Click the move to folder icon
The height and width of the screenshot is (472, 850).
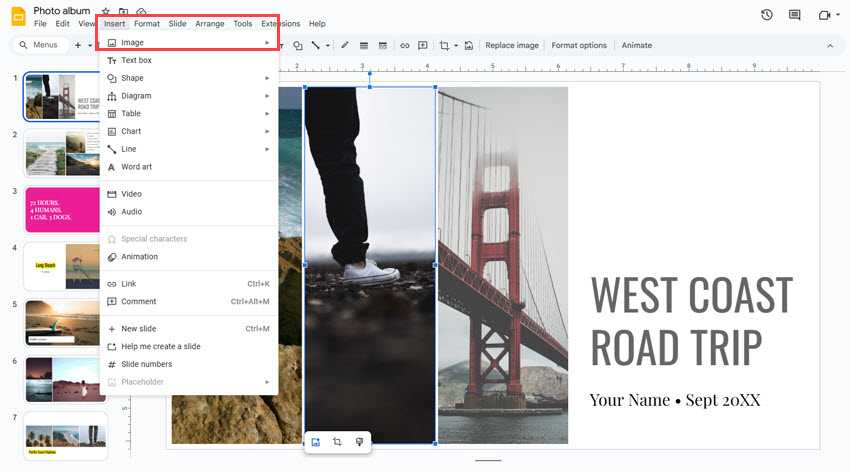[124, 11]
